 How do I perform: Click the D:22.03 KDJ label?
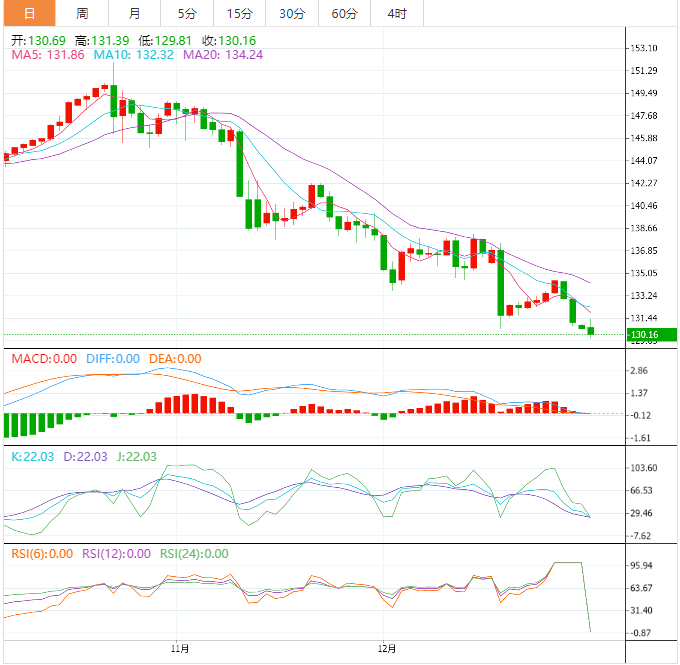pos(85,456)
